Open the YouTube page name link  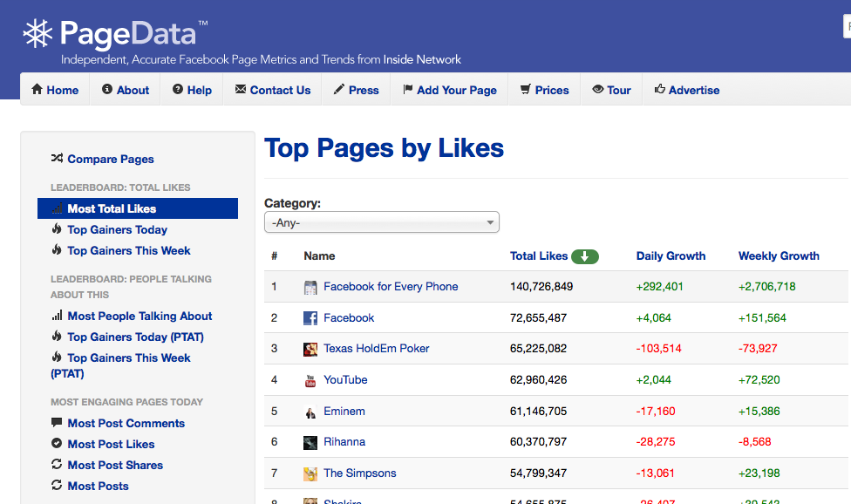(345, 380)
